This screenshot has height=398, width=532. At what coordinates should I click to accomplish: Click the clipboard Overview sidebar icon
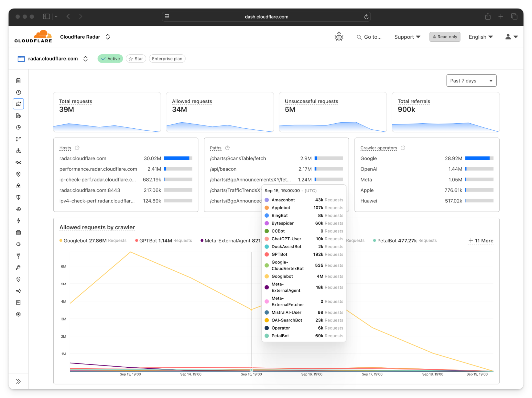(18, 80)
